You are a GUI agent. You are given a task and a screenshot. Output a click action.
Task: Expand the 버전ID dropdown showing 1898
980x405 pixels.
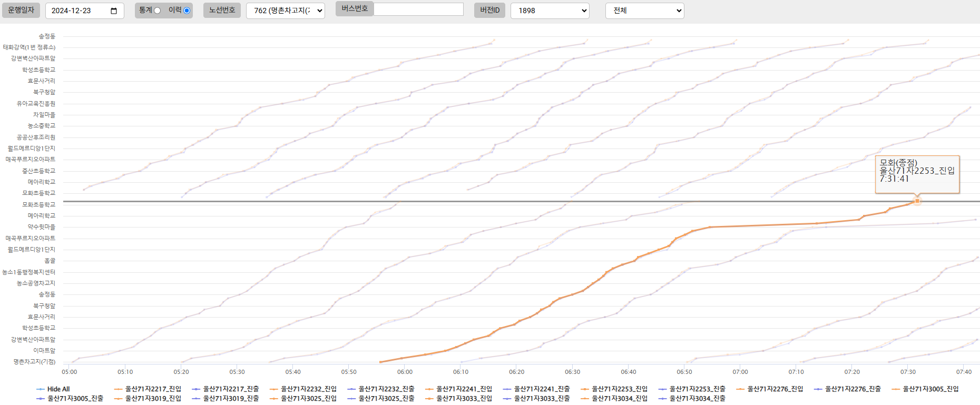pos(550,11)
